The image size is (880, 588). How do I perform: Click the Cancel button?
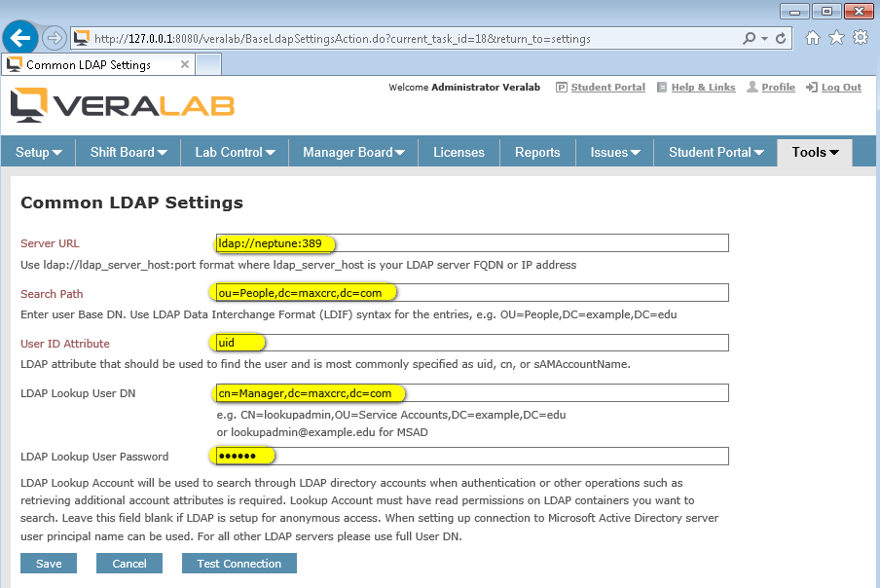[129, 564]
